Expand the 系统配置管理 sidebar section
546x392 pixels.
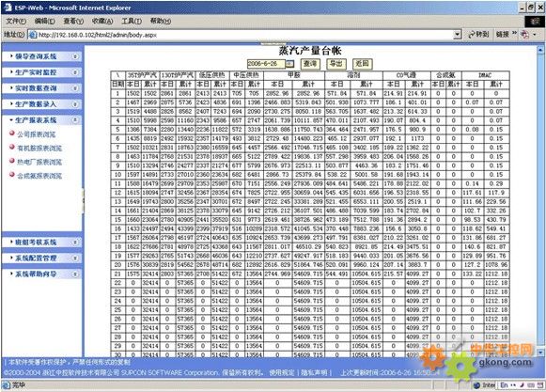pos(41,259)
